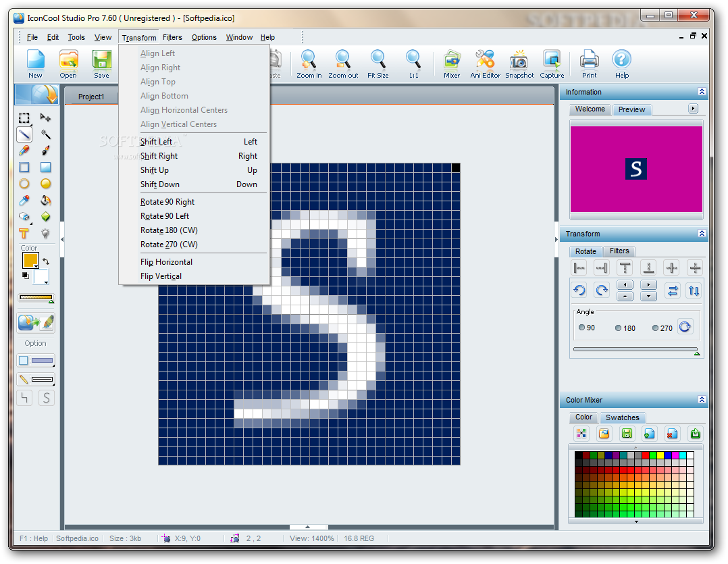Image resolution: width=728 pixels, height=564 pixels.
Task: Click the Print icon
Action: click(589, 63)
